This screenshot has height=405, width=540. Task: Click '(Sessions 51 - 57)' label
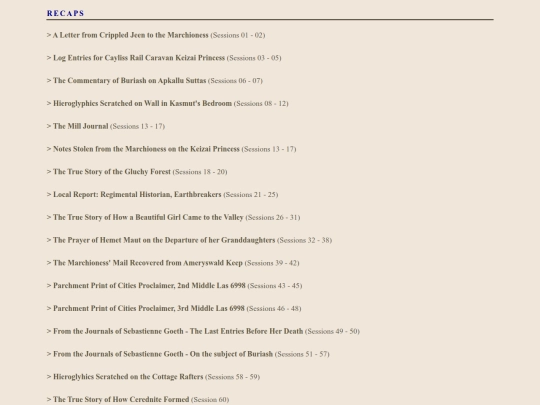tap(302, 354)
